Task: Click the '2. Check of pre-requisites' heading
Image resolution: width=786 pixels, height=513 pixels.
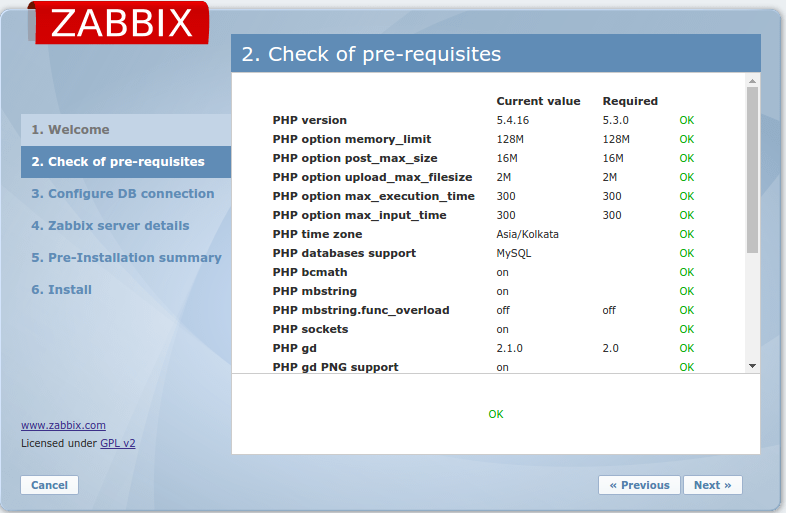Action: (371, 54)
